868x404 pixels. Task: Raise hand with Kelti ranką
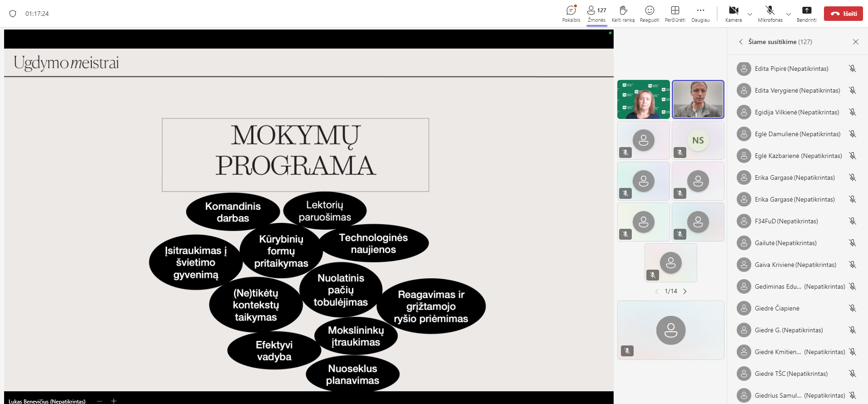(x=623, y=10)
